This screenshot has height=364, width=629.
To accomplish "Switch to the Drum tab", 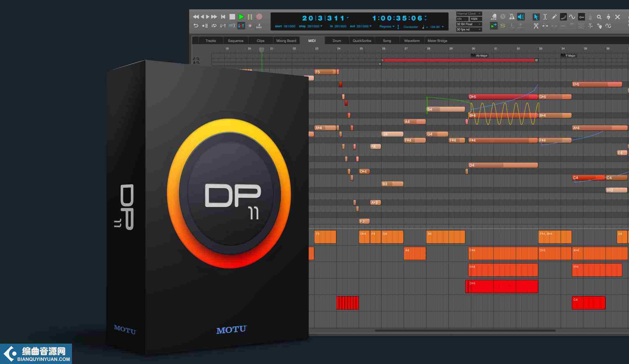I will coord(337,41).
